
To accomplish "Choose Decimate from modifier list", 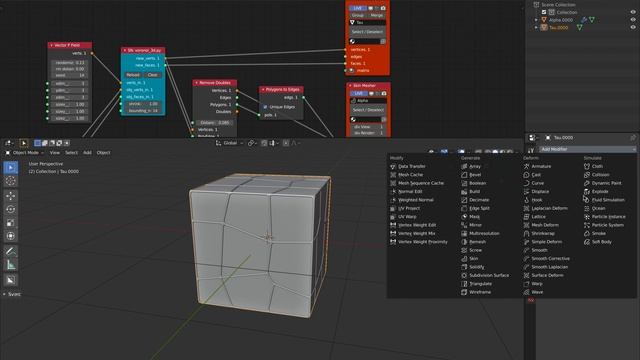I will point(479,200).
